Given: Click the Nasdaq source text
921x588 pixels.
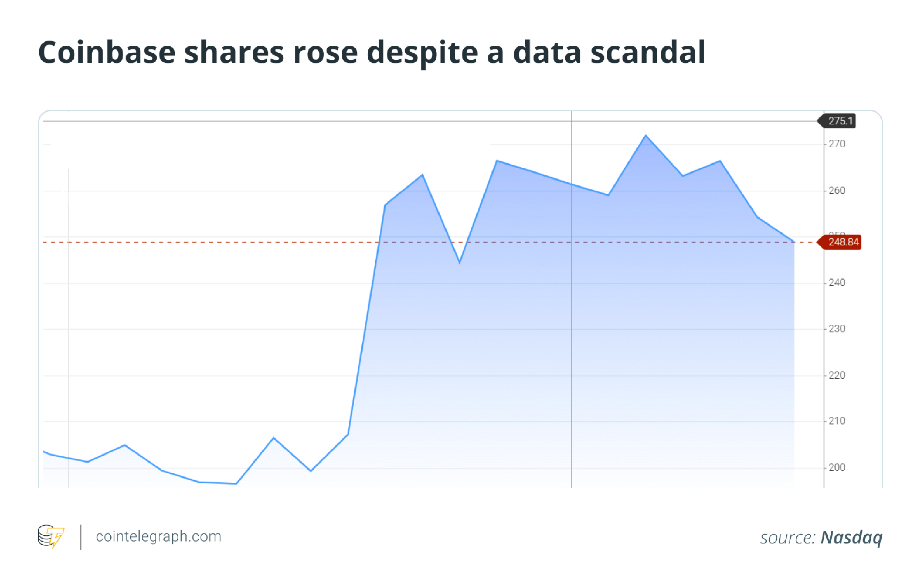Looking at the screenshot, I should point(851,537).
